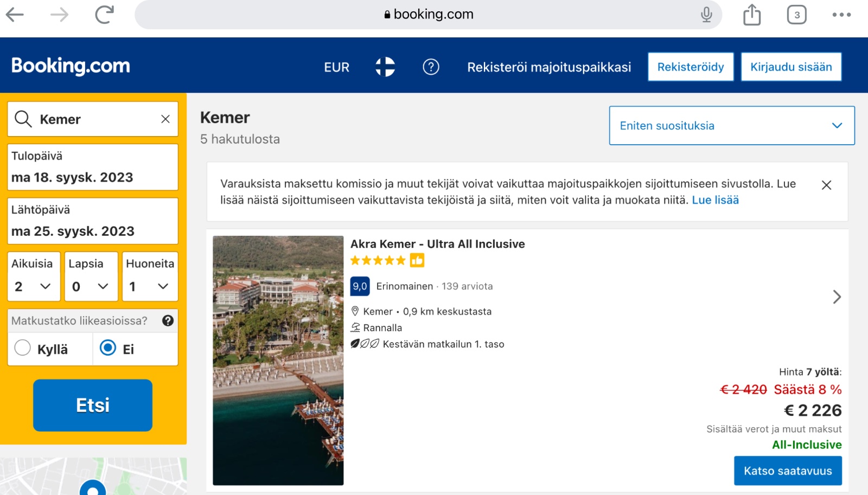The image size is (868, 495).
Task: Go back with the browser back arrow
Action: [15, 14]
